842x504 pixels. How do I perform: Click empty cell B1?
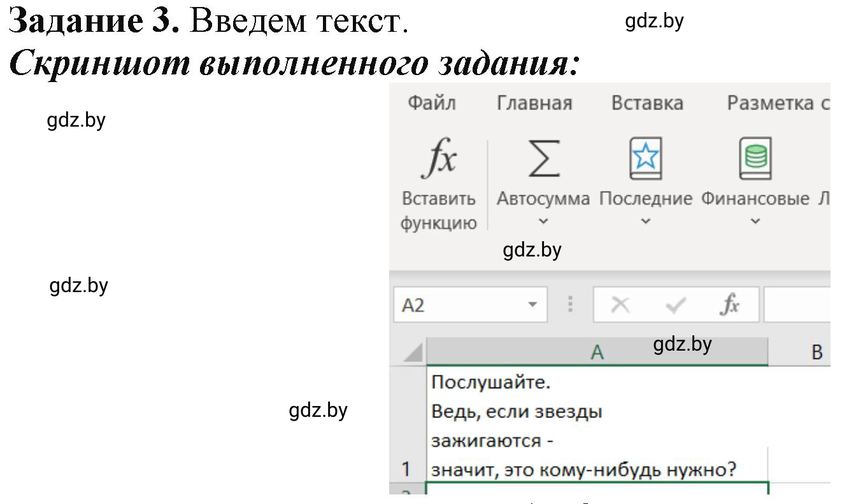[800, 424]
